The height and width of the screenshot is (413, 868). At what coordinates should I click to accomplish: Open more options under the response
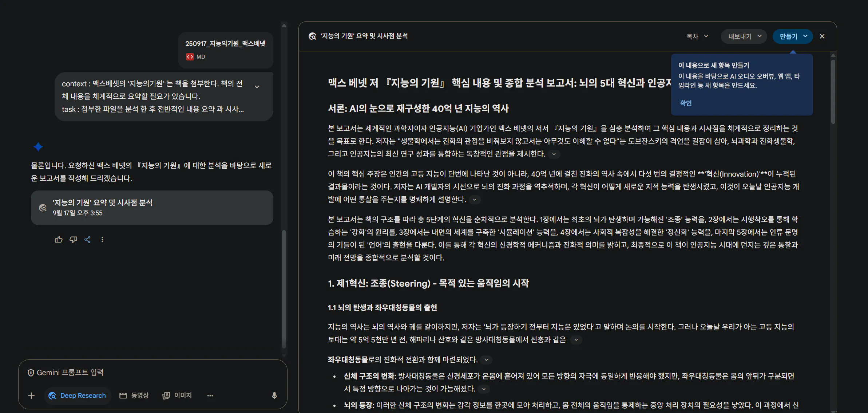coord(102,240)
